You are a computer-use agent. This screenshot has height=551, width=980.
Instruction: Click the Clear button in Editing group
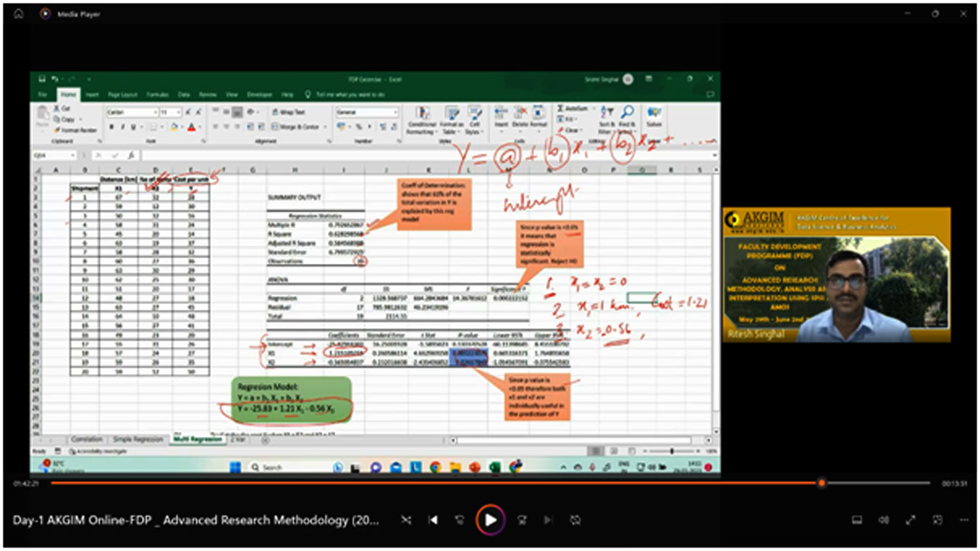pos(570,131)
